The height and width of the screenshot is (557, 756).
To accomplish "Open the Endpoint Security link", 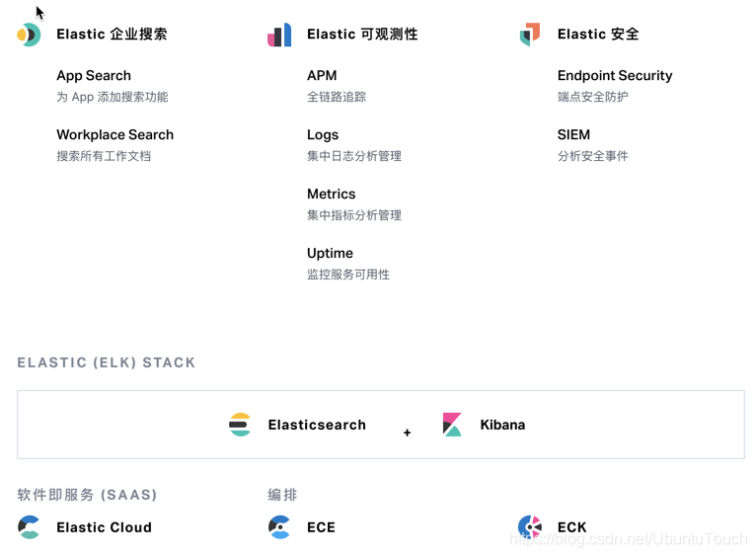I will click(615, 75).
